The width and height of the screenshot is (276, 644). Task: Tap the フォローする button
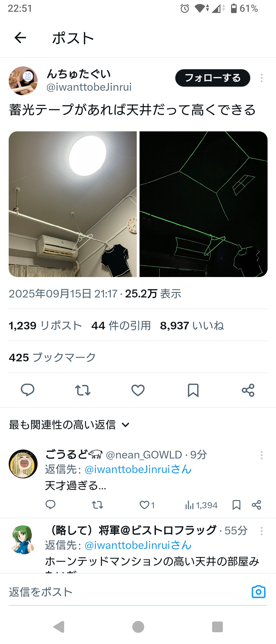(213, 78)
